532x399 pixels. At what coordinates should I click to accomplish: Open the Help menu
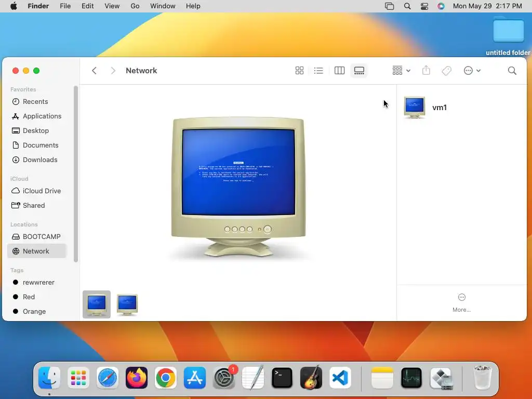[193, 6]
